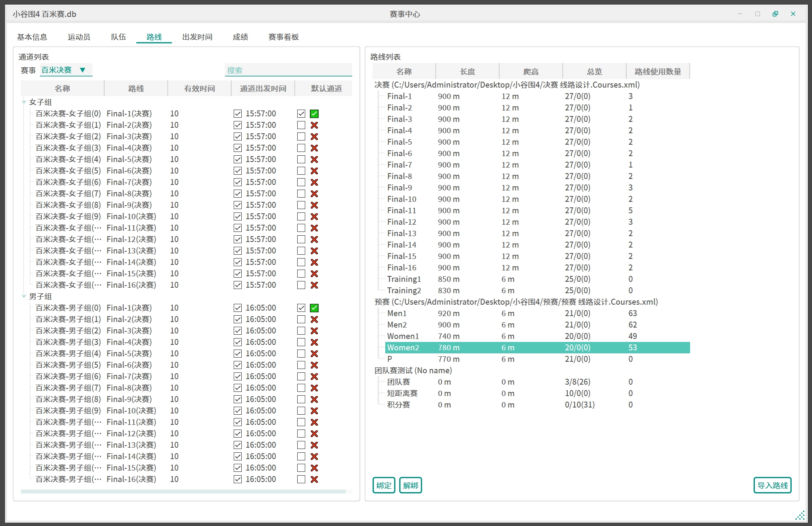
Task: Click green check icon for 男子组(0)
Action: tap(314, 308)
